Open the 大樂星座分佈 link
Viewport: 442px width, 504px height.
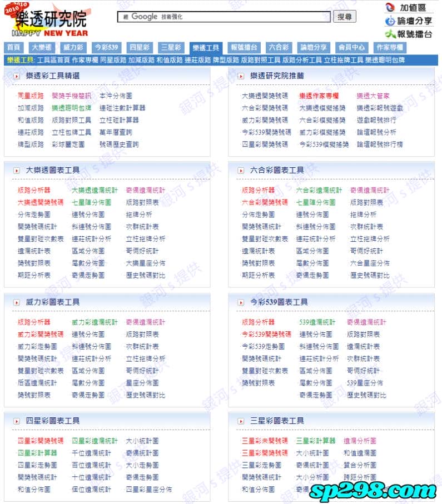(146, 263)
